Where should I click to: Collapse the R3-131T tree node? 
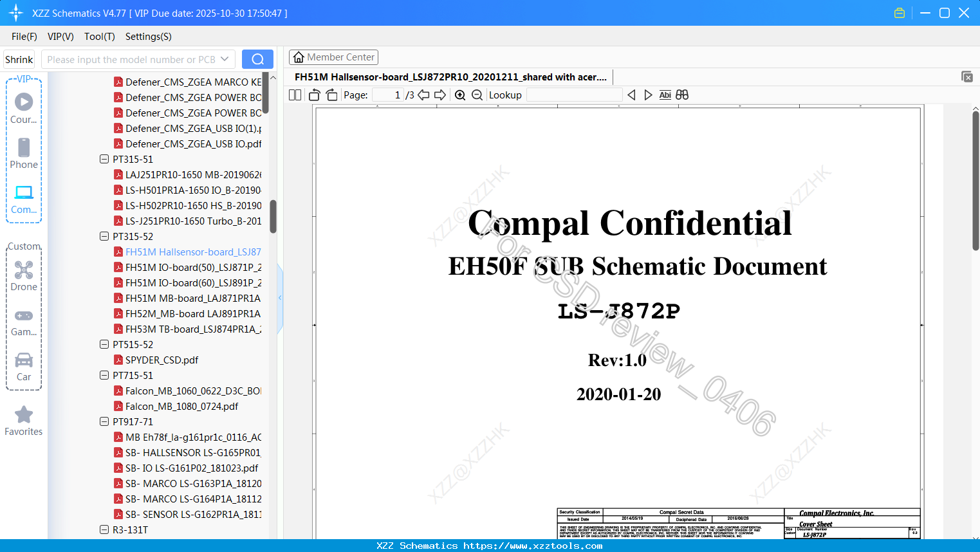104,529
